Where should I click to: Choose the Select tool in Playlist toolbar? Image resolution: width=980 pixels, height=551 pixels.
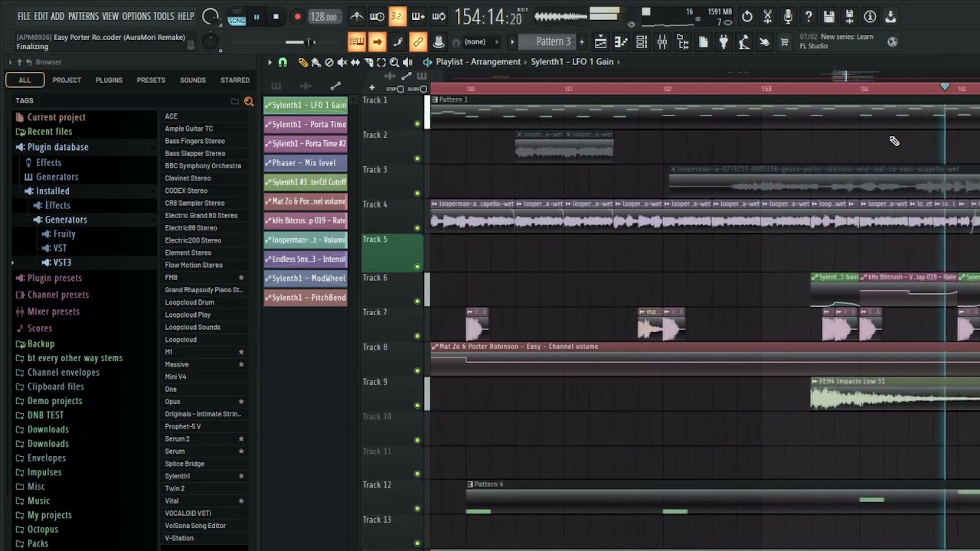pos(381,63)
